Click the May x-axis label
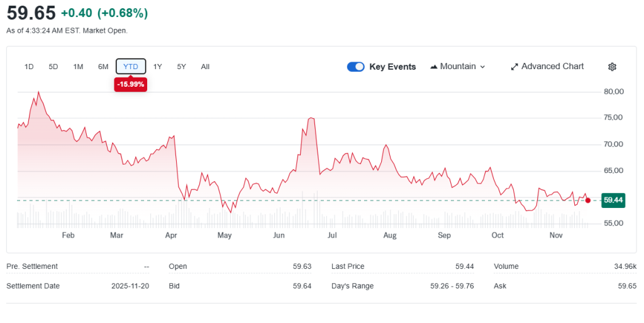The height and width of the screenshot is (323, 644). pyautogui.click(x=225, y=235)
